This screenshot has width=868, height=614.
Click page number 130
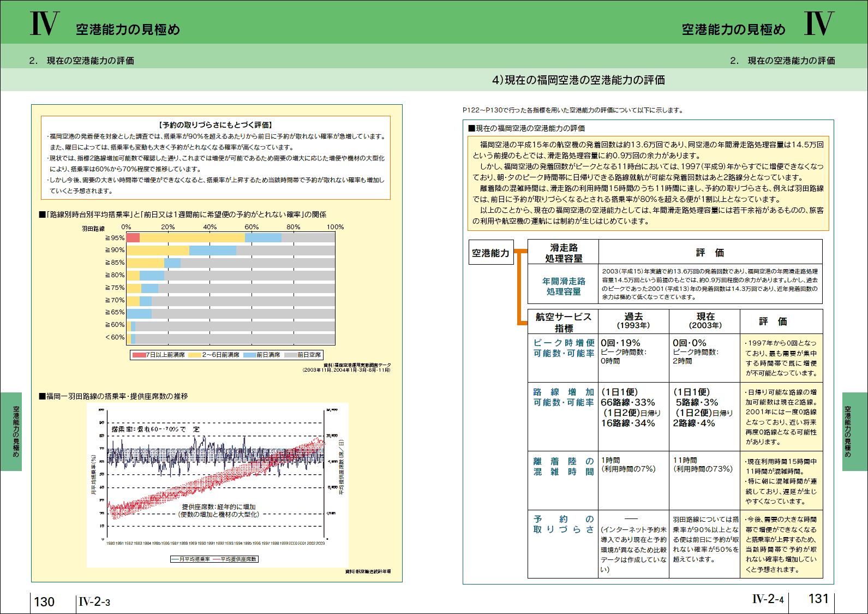(x=44, y=602)
